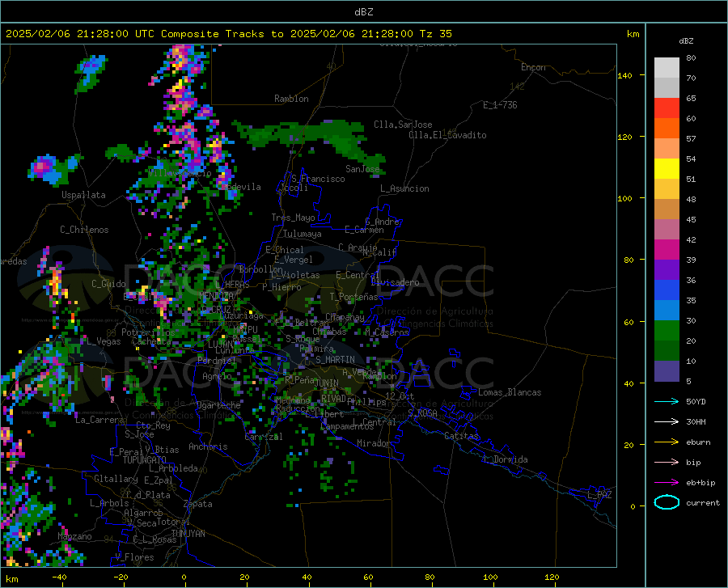Select the light blue 30 dBZ swatch
The height and width of the screenshot is (588, 728).
point(667,311)
